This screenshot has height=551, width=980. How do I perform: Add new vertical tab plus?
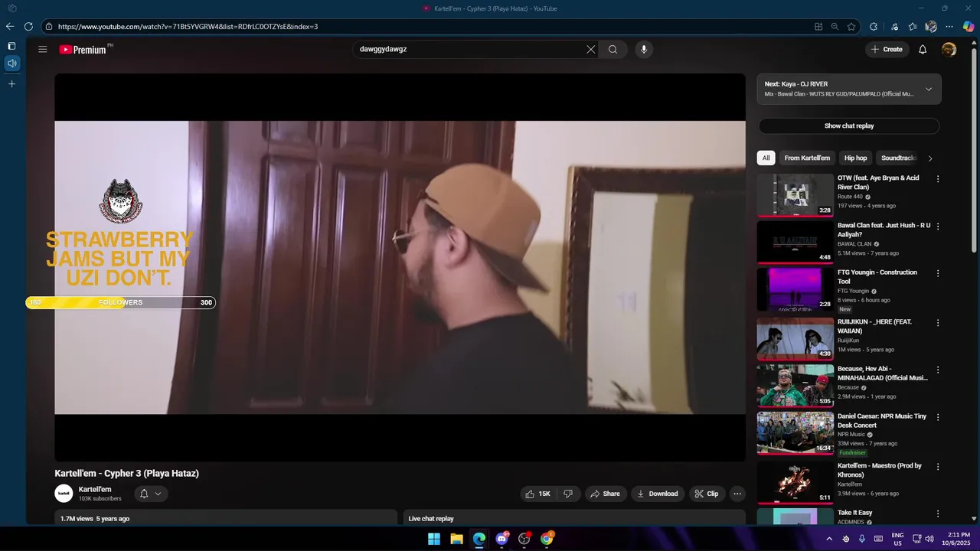11,83
